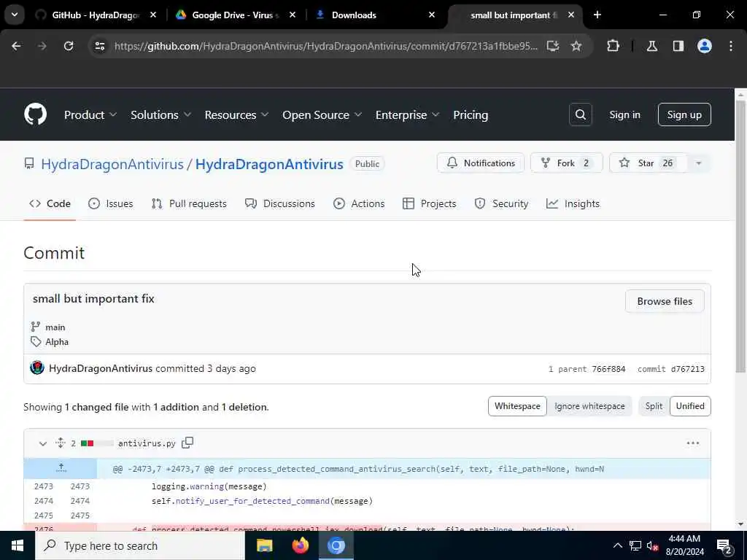This screenshot has height=560, width=747.
Task: Open the Chrome profile avatar
Action: click(705, 46)
